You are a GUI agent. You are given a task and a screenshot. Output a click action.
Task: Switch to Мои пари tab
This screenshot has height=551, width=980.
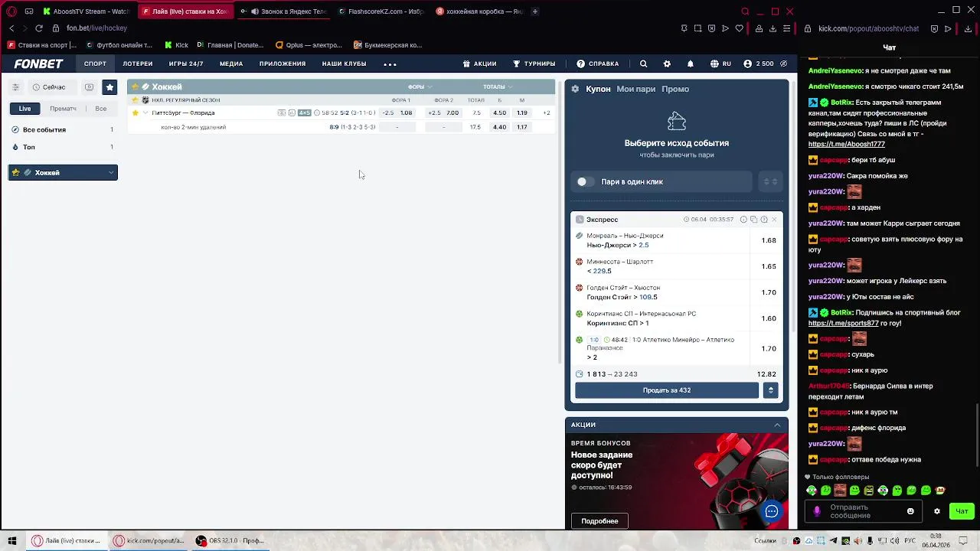click(x=636, y=89)
